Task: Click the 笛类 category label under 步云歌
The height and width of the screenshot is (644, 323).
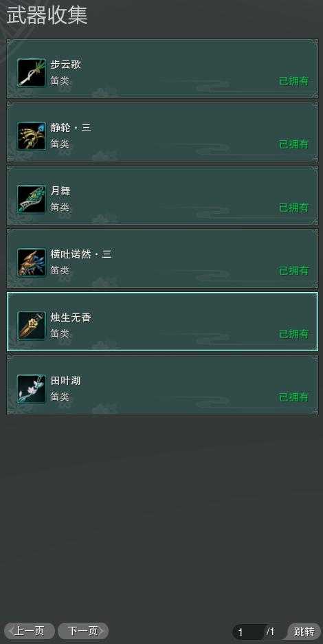Action: tap(60, 81)
